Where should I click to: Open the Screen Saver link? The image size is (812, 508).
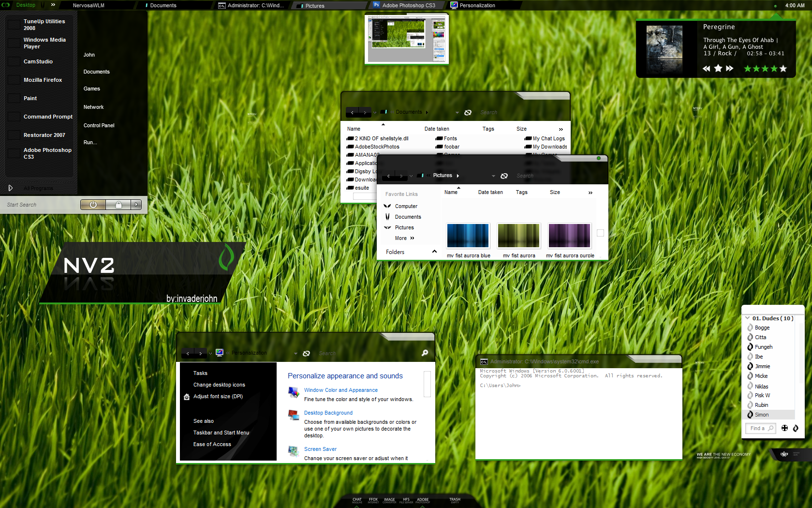[x=320, y=449]
